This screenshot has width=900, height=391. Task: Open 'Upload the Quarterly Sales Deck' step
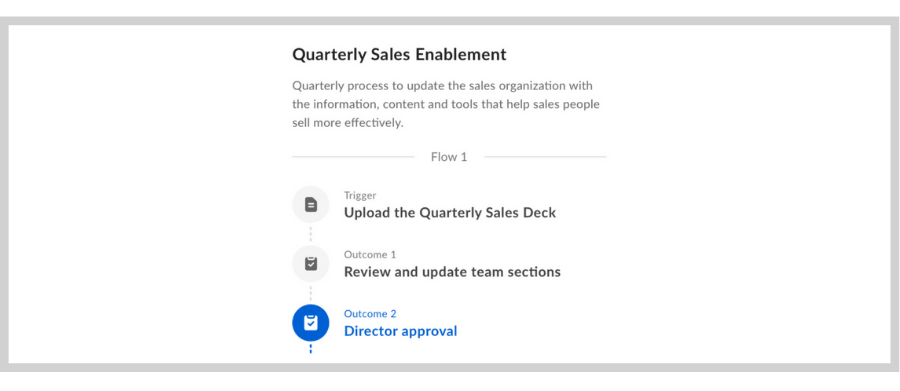coord(450,213)
